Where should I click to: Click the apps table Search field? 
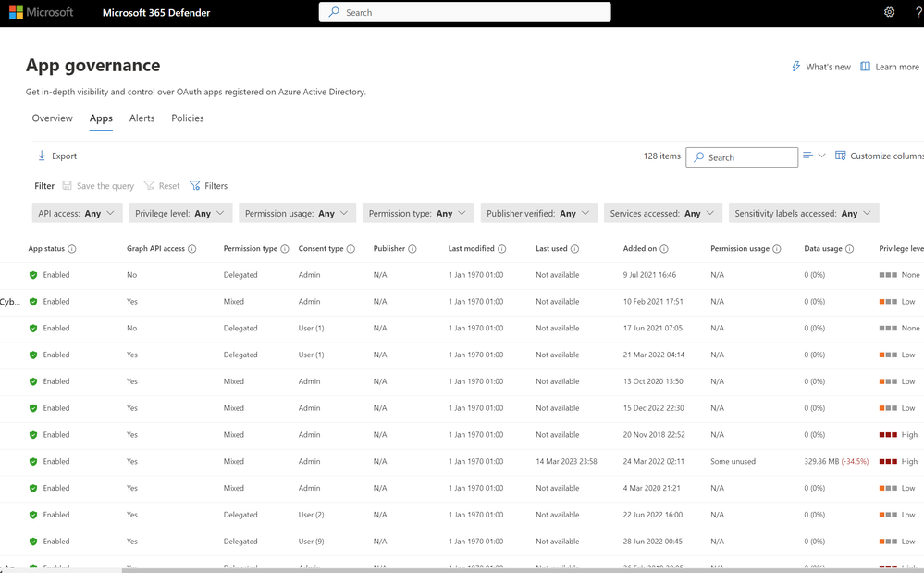[x=742, y=157]
